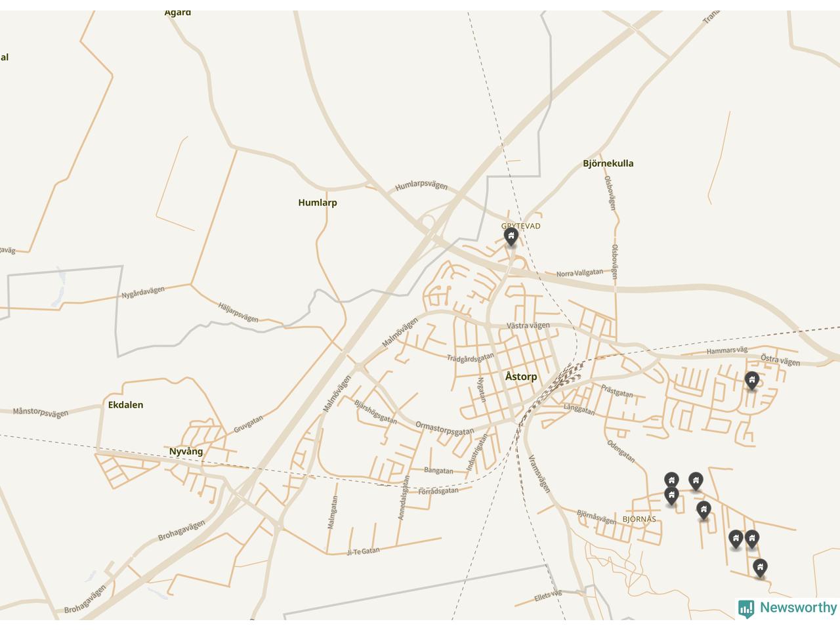Select the house marker below Odengatan's east end

point(671,482)
